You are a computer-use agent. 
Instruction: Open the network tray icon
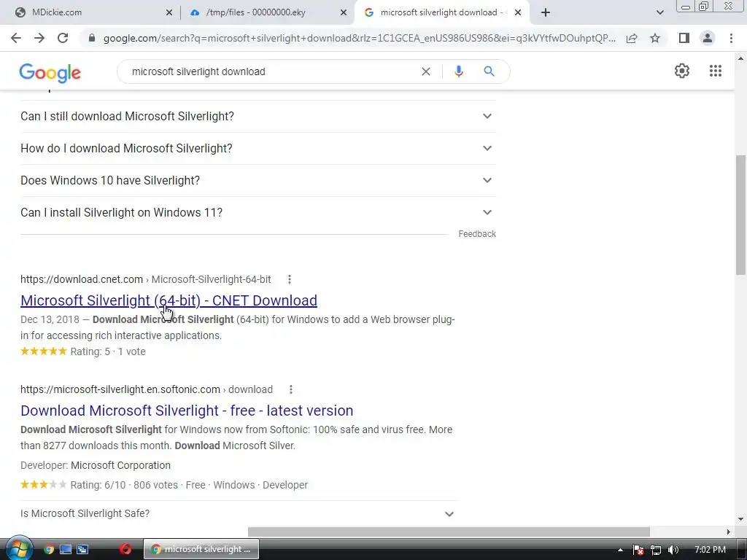click(x=656, y=550)
